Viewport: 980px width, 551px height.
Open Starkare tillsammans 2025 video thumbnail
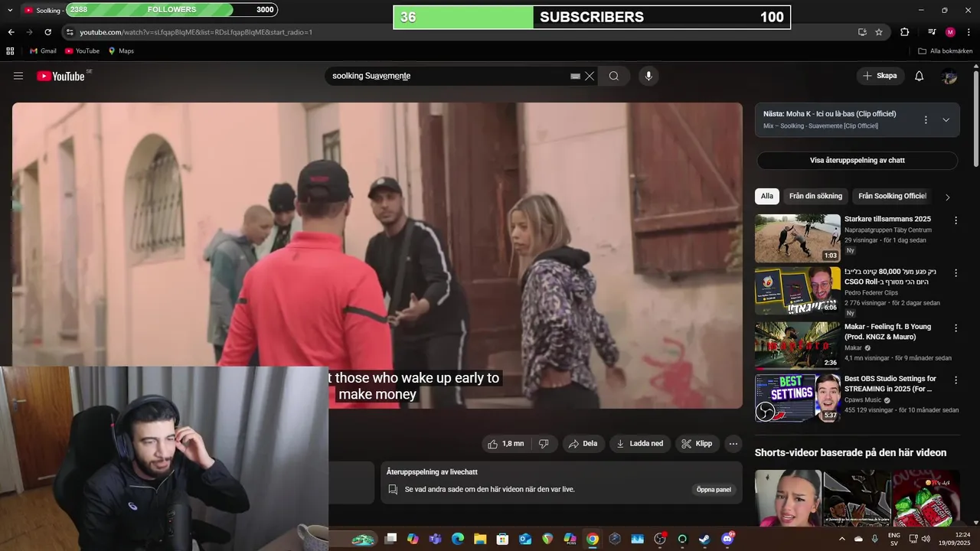[797, 238]
